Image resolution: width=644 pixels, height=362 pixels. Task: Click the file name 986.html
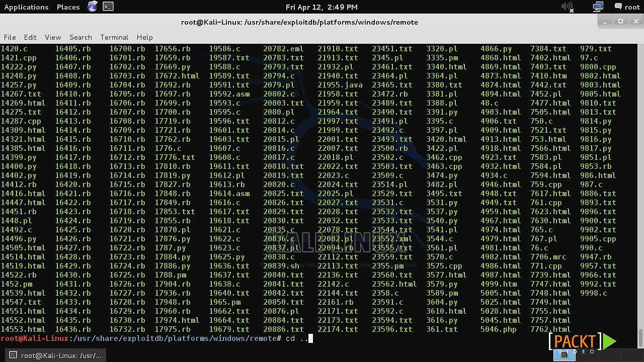point(598,175)
